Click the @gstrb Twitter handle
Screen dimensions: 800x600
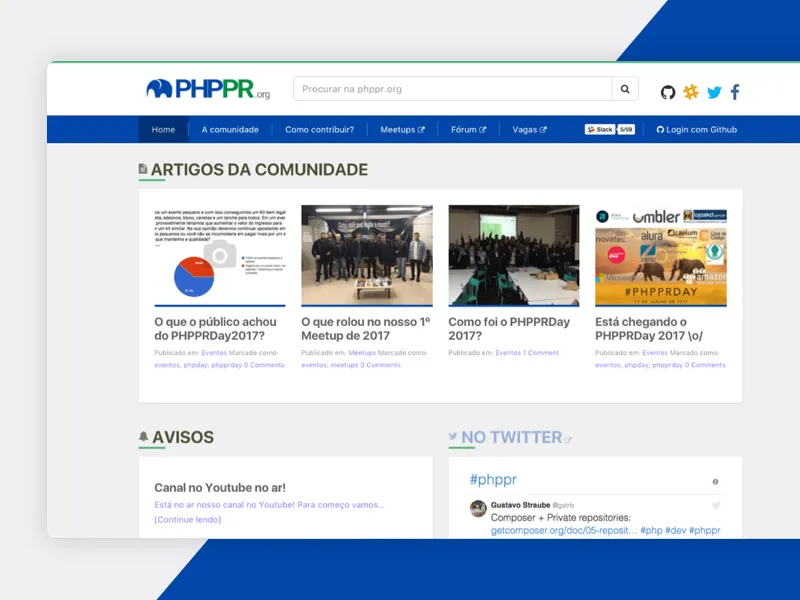tap(563, 505)
